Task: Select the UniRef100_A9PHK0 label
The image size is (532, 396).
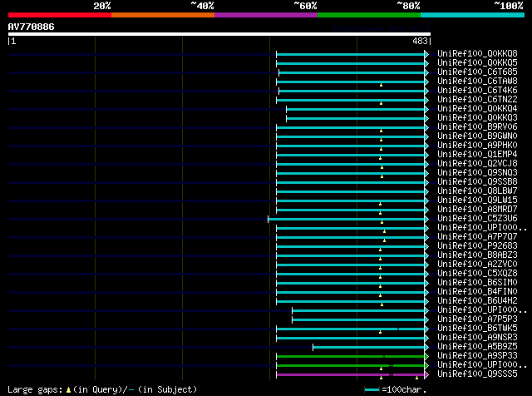Action: click(477, 146)
